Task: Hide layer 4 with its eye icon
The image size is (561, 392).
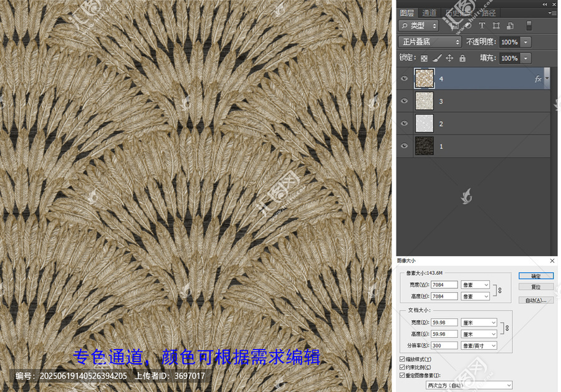Action: (x=405, y=79)
